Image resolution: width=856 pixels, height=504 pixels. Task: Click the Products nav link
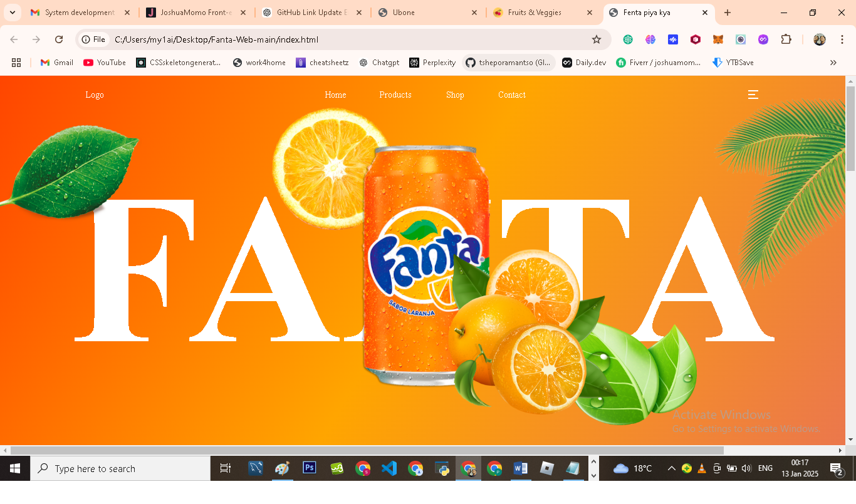point(395,95)
